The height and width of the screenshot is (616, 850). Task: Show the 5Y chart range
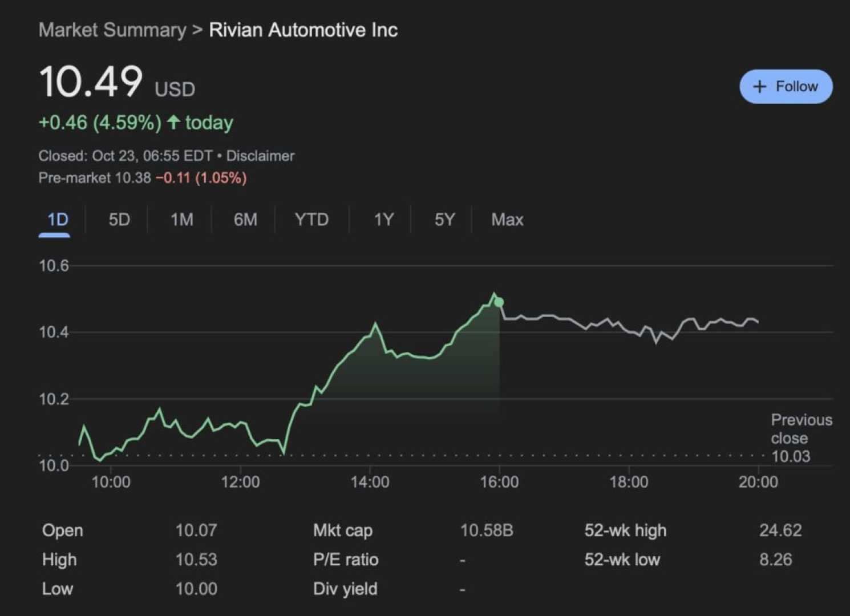444,220
